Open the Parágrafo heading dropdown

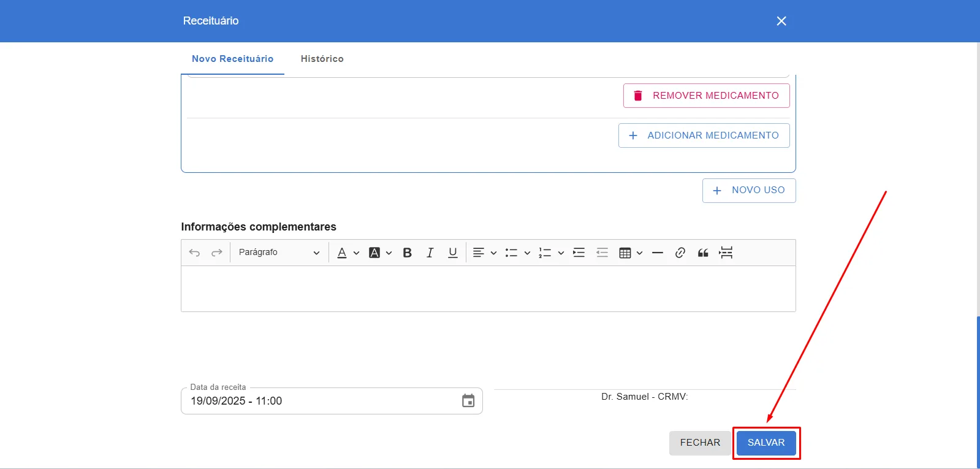coord(279,253)
